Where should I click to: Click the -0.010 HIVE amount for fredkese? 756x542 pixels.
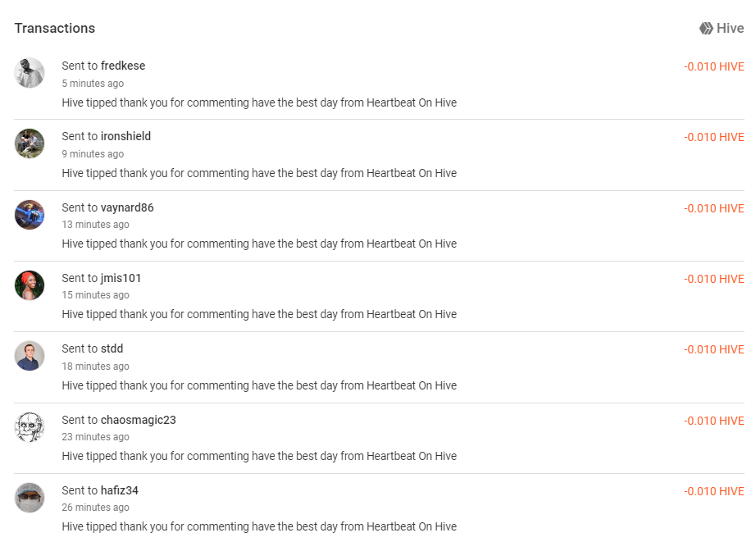click(713, 66)
